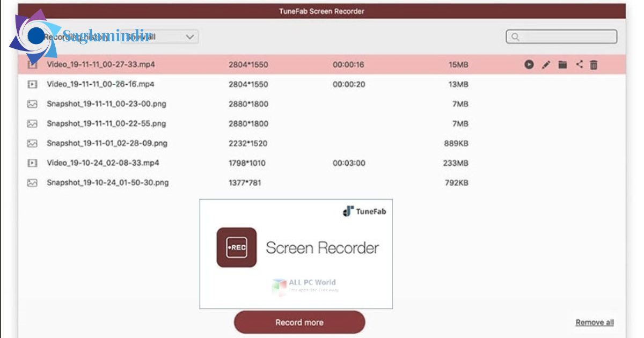The height and width of the screenshot is (338, 644).
Task: Select file Video_19-11-11_00-26-16.mp4
Action: point(100,84)
